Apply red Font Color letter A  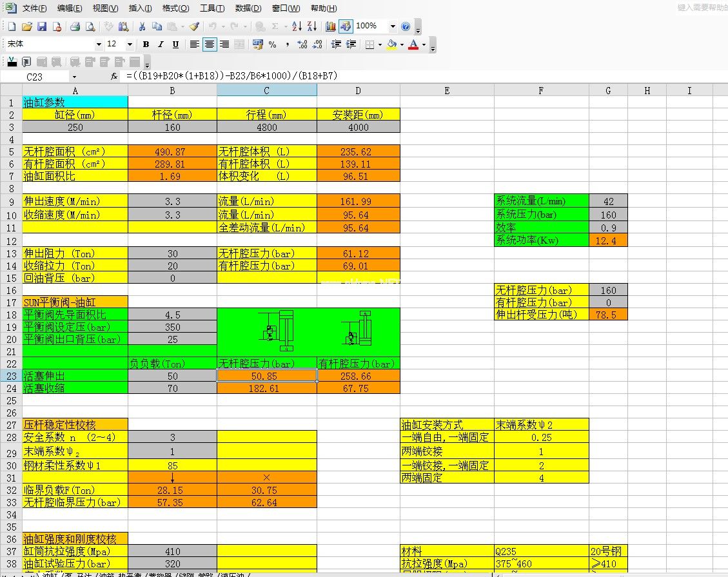(414, 44)
